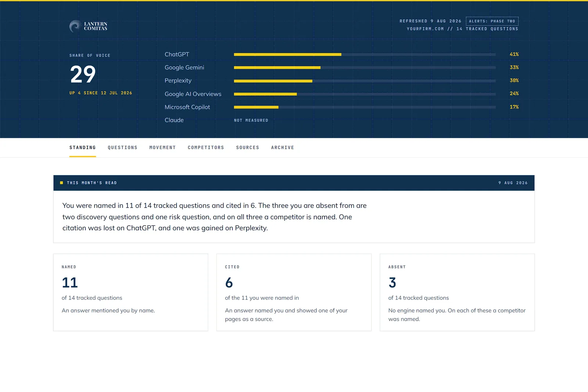The width and height of the screenshot is (588, 392).
Task: Select the Google AI Overviews label
Action: tap(193, 94)
